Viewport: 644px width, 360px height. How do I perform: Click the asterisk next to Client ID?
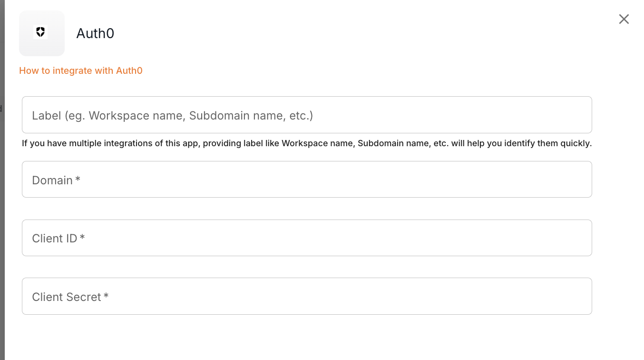[x=82, y=238]
